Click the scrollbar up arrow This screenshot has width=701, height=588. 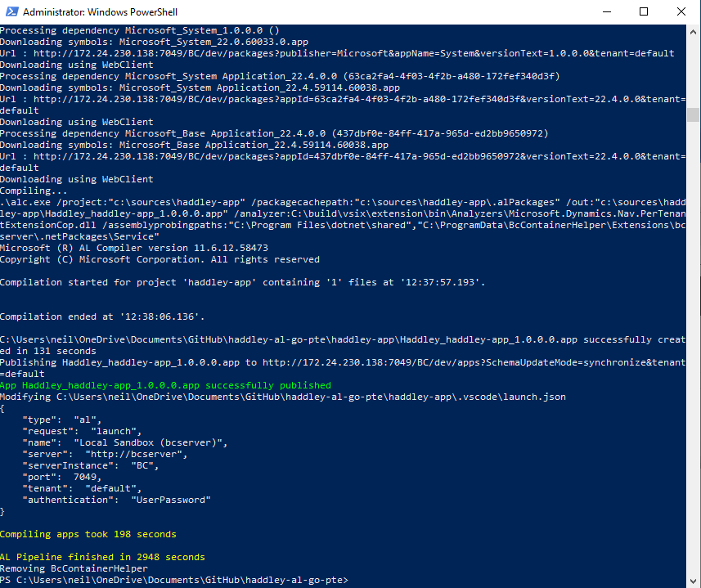coord(693,32)
